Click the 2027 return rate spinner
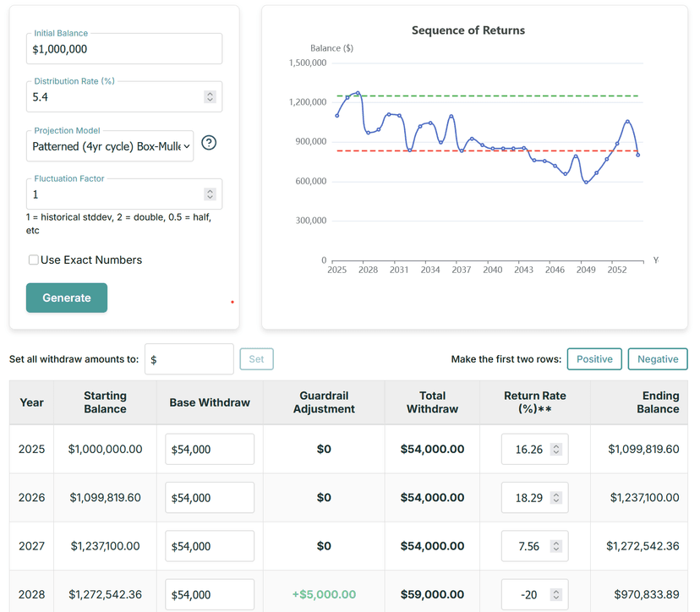700x612 pixels. pos(555,546)
